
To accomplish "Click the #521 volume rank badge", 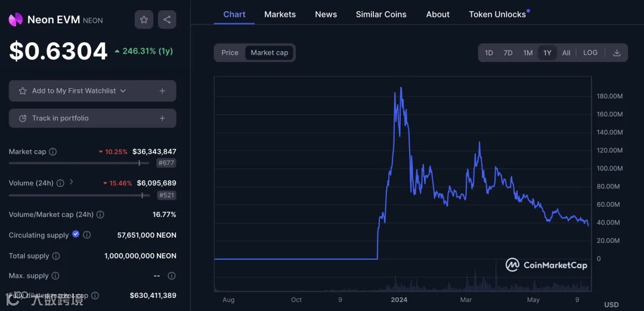I will [166, 195].
